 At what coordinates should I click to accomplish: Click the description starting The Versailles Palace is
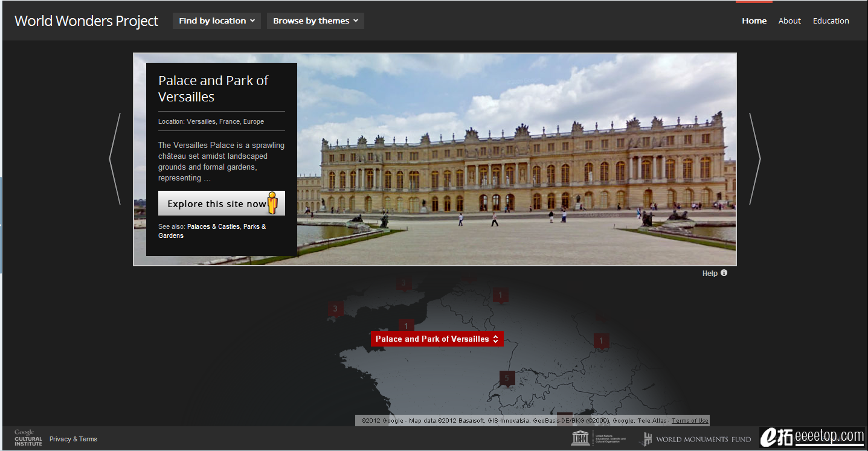(x=221, y=161)
